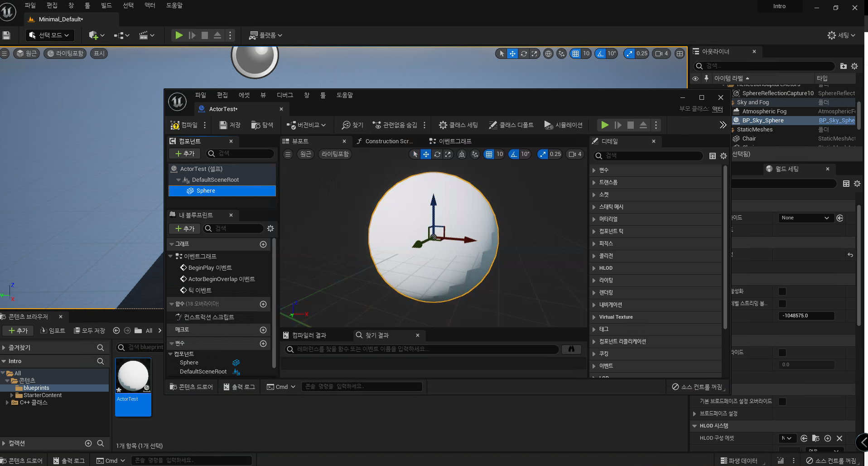Select the scale tool in blueprint viewport
This screenshot has width=868, height=466.
pos(448,154)
